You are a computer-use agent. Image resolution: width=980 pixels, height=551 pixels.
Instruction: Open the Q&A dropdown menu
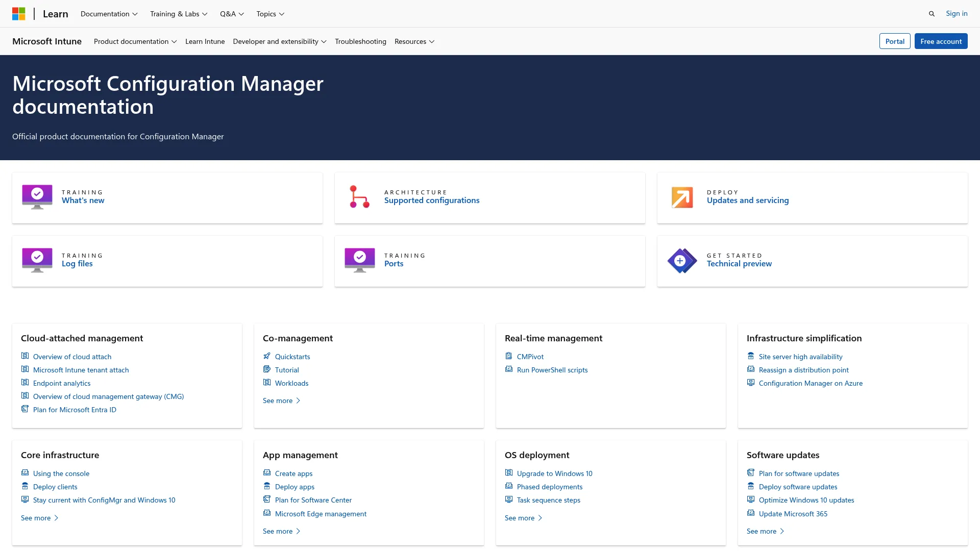(x=232, y=14)
